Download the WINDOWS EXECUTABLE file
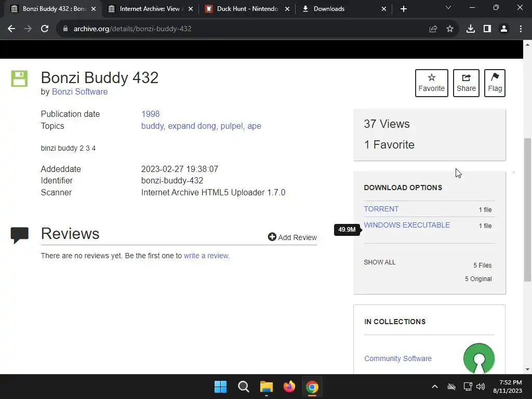532x399 pixels. pyautogui.click(x=407, y=225)
